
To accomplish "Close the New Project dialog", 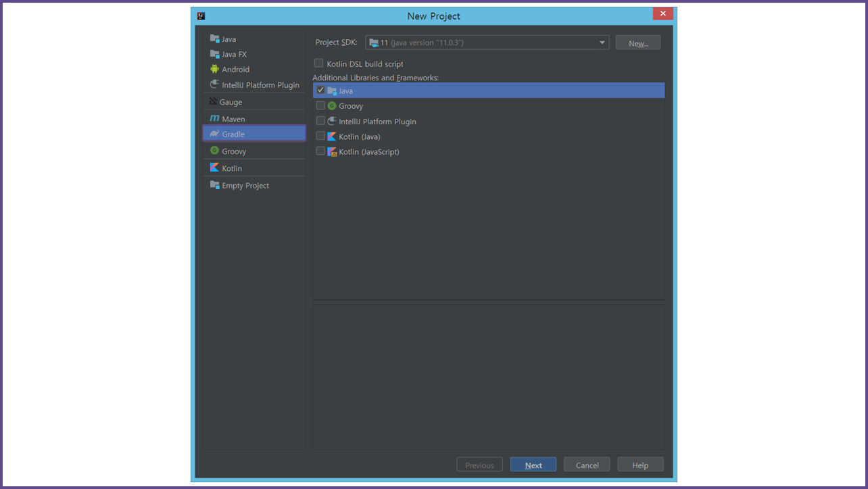I will coord(662,14).
